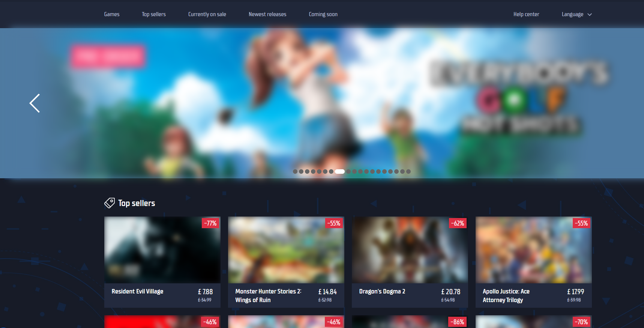Select the first carousel pagination dot

pyautogui.click(x=295, y=172)
